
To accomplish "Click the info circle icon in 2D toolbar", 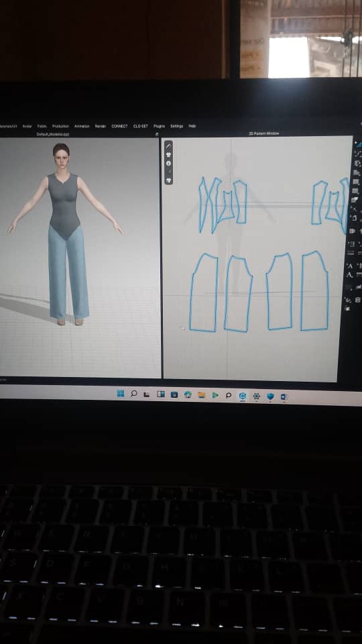I will [x=168, y=164].
